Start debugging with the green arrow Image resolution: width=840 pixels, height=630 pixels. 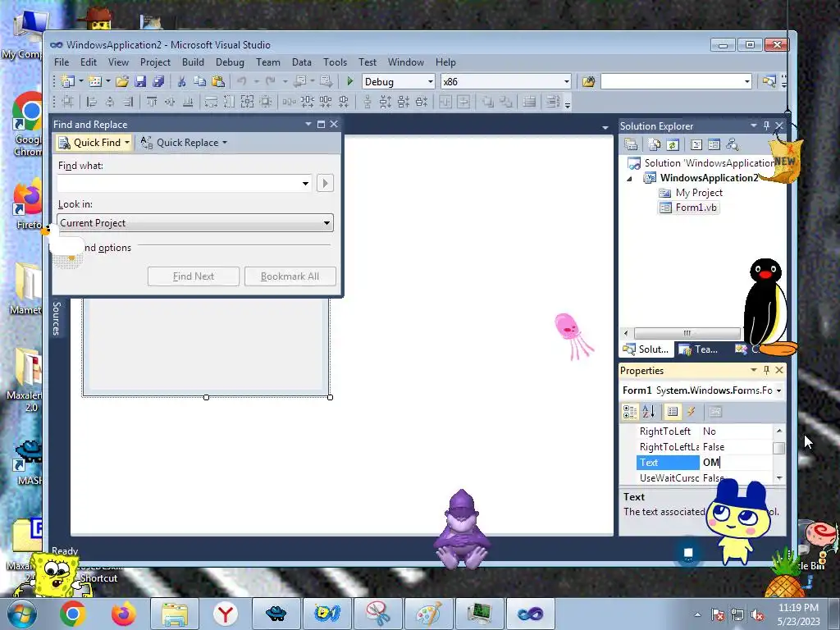[x=349, y=81]
